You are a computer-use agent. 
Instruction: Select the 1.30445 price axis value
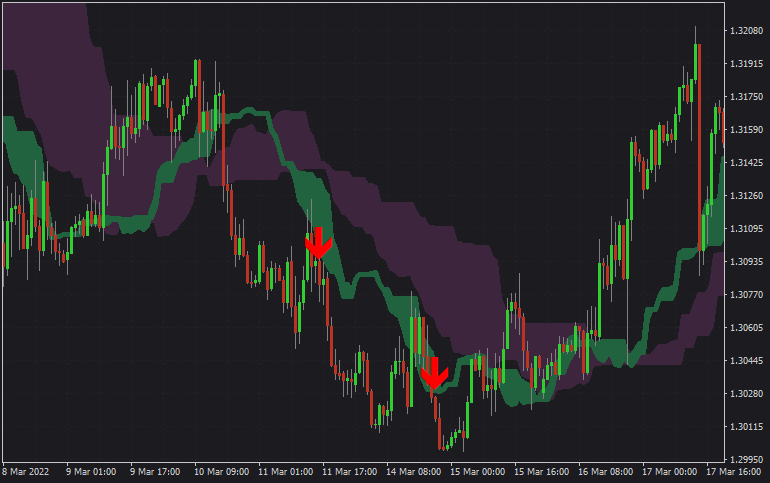coord(746,361)
